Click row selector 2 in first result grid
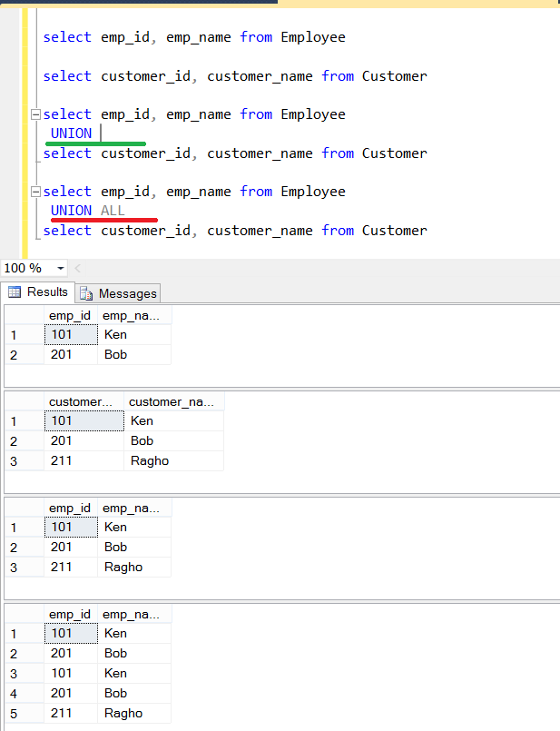Screen dimensions: 560x731 12,354
